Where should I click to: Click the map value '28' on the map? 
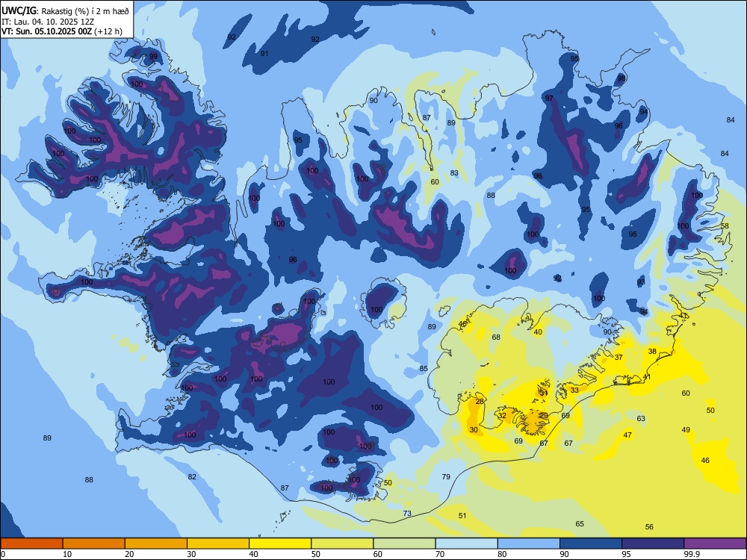pyautogui.click(x=480, y=402)
